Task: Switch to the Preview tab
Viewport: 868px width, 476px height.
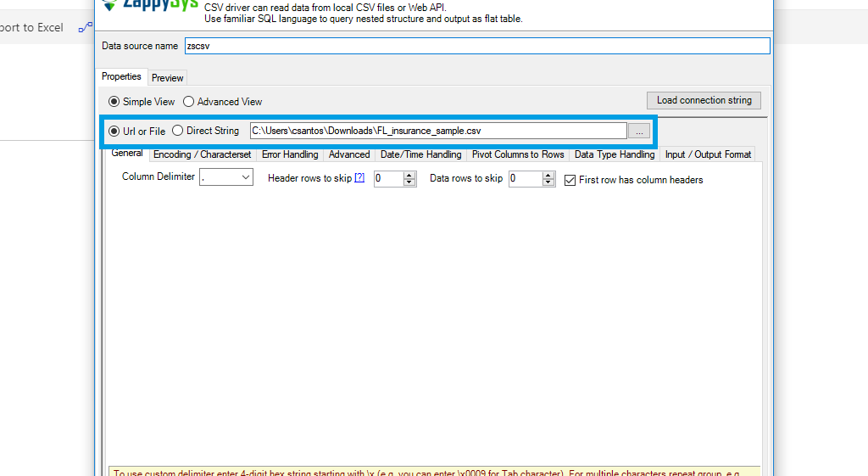Action: pos(167,78)
